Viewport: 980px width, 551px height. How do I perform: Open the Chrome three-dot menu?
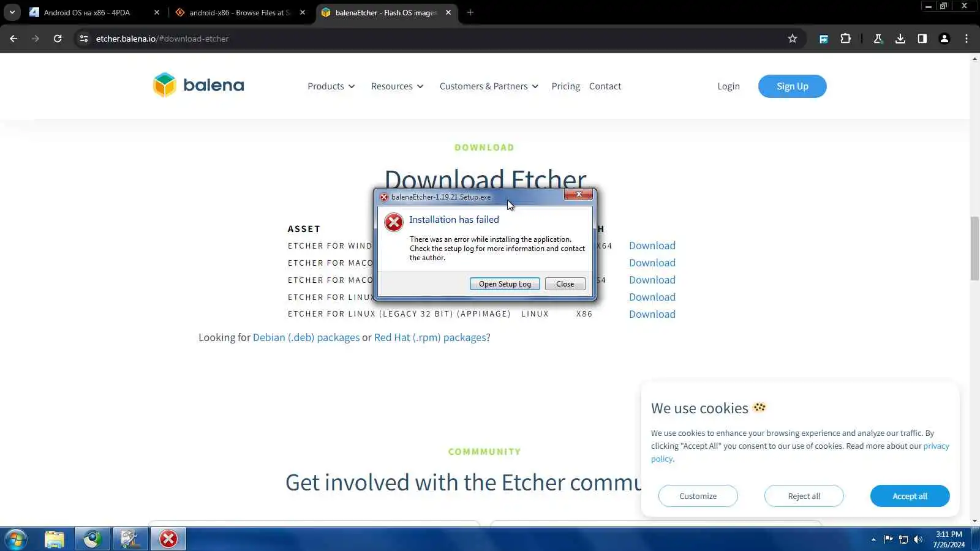click(967, 39)
